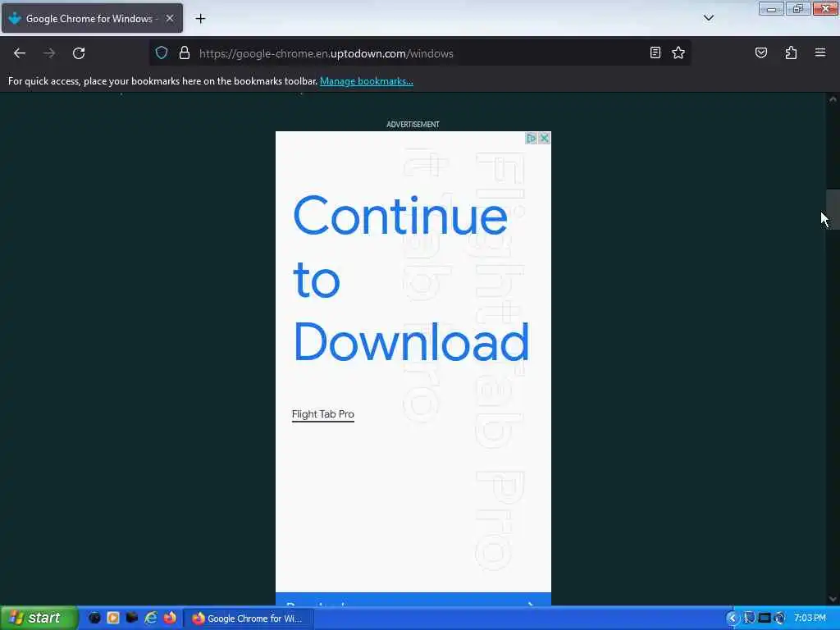Viewport: 840px width, 630px height.
Task: Open the Windows Start menu
Action: click(x=39, y=618)
